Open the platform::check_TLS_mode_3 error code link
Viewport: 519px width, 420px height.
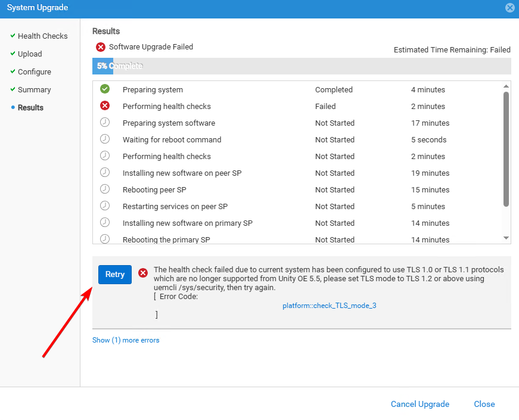(329, 306)
